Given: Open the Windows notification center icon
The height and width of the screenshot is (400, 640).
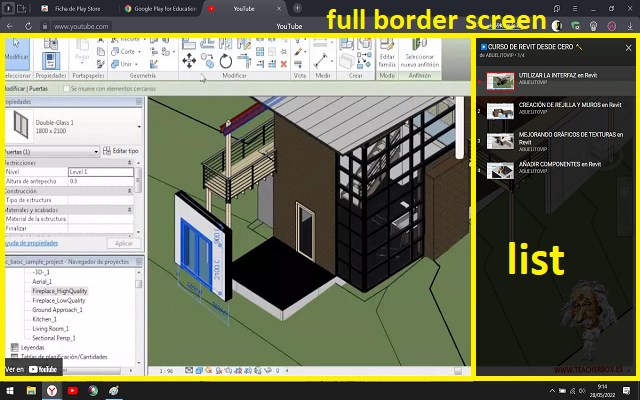Looking at the screenshot, I should tap(627, 391).
